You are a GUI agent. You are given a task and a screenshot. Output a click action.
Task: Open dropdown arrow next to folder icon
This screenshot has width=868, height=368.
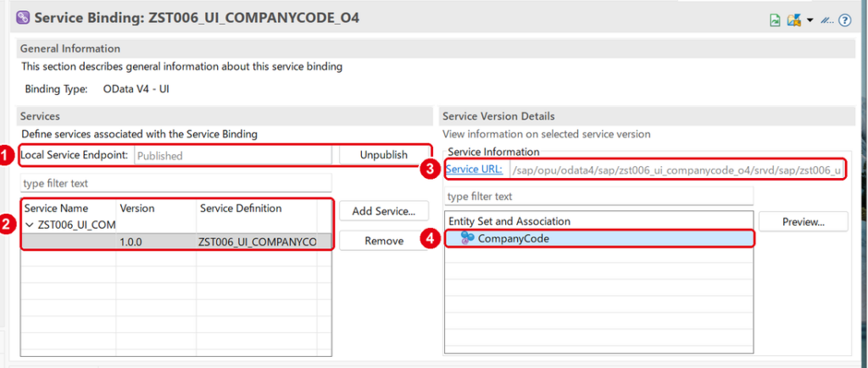[810, 20]
